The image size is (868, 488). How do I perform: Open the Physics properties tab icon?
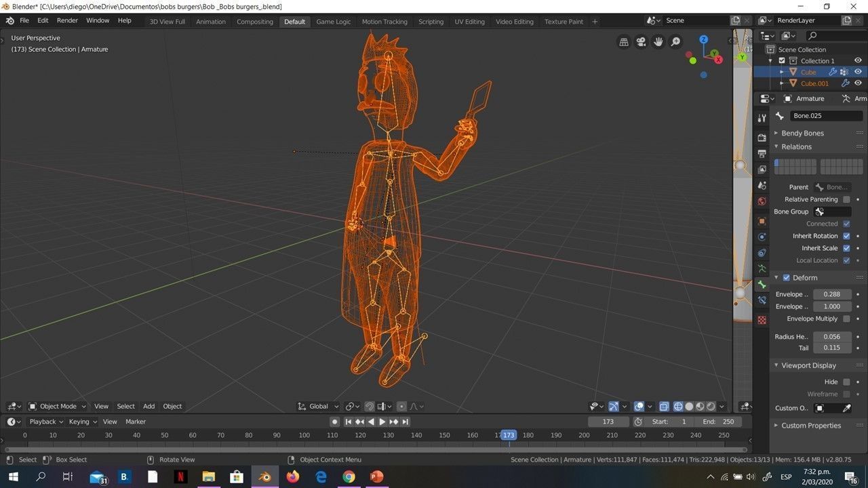coord(762,237)
